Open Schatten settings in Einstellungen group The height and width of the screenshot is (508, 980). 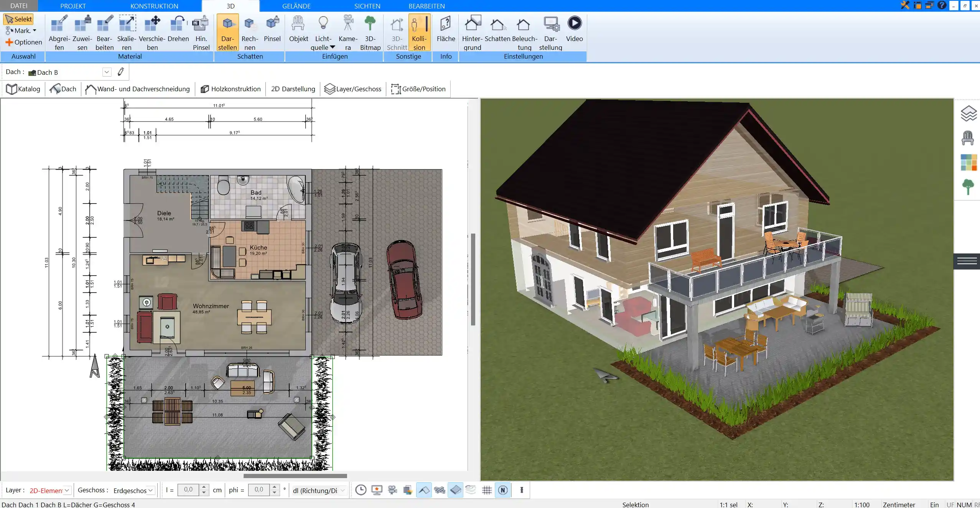[x=497, y=29]
